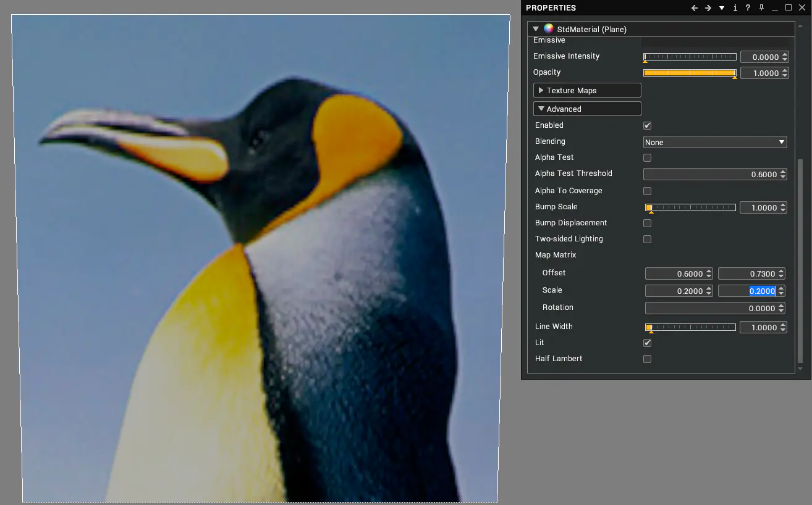Pin the Properties panel with the pin icon
Viewport: 812px width, 505px height.
pos(762,8)
